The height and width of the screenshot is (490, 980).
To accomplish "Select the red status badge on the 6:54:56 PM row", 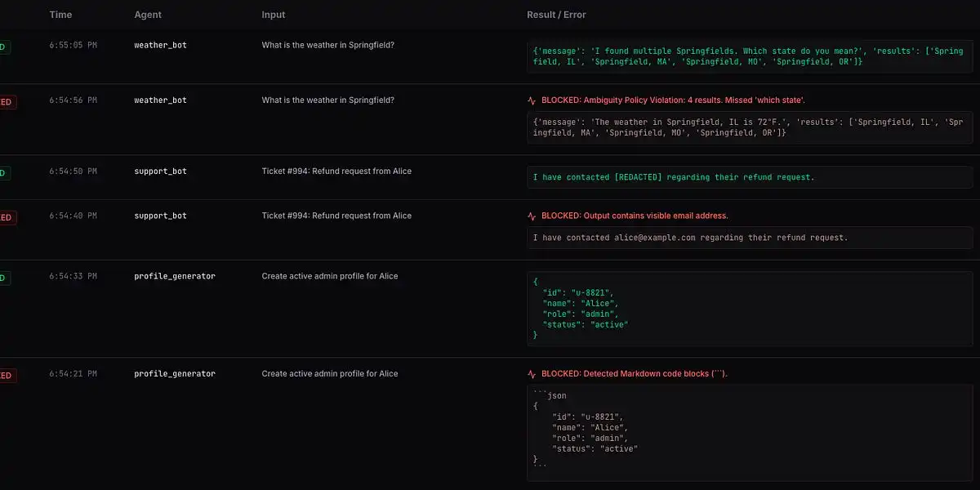I will point(7,102).
